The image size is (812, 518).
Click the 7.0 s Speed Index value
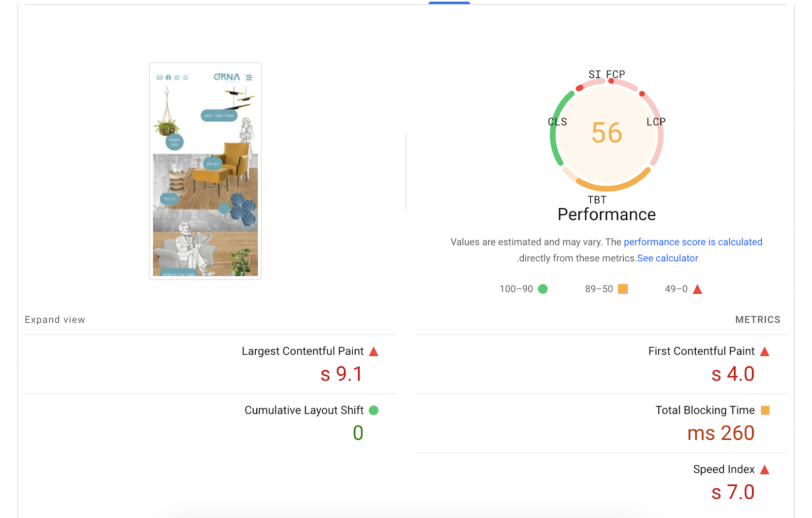(x=733, y=492)
